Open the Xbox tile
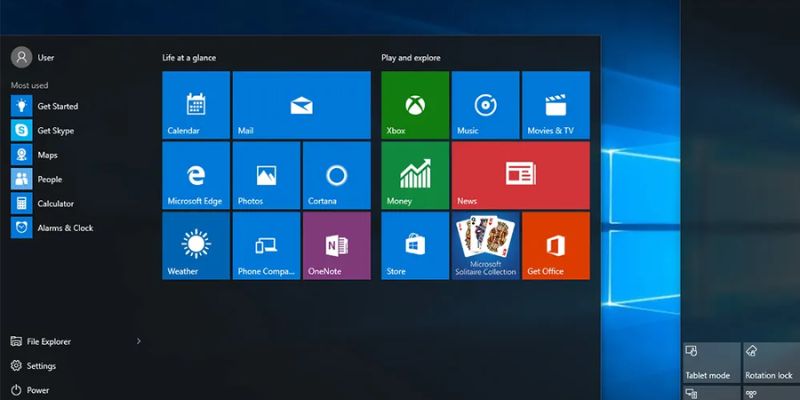Image resolution: width=800 pixels, height=400 pixels. (415, 105)
